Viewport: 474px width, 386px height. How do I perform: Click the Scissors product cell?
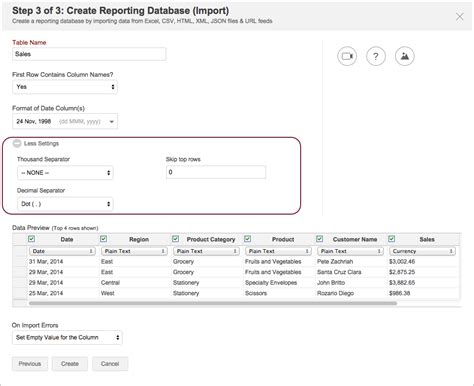256,293
